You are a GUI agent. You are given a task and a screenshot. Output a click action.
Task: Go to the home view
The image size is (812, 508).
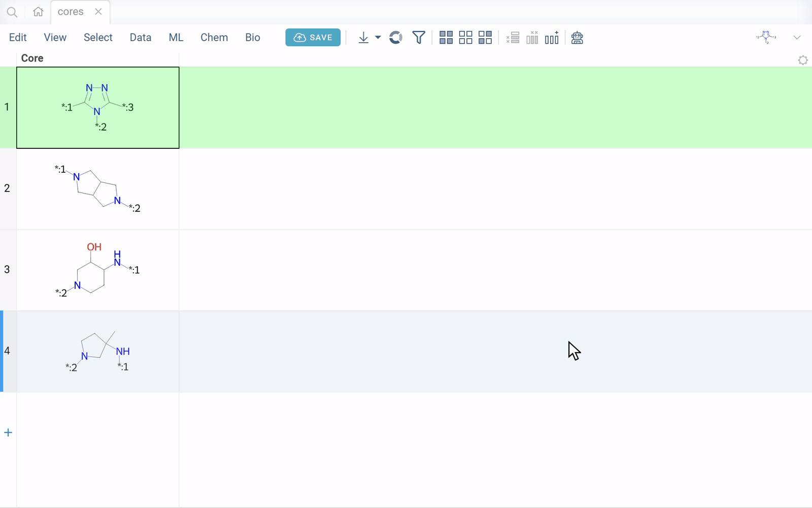[38, 12]
